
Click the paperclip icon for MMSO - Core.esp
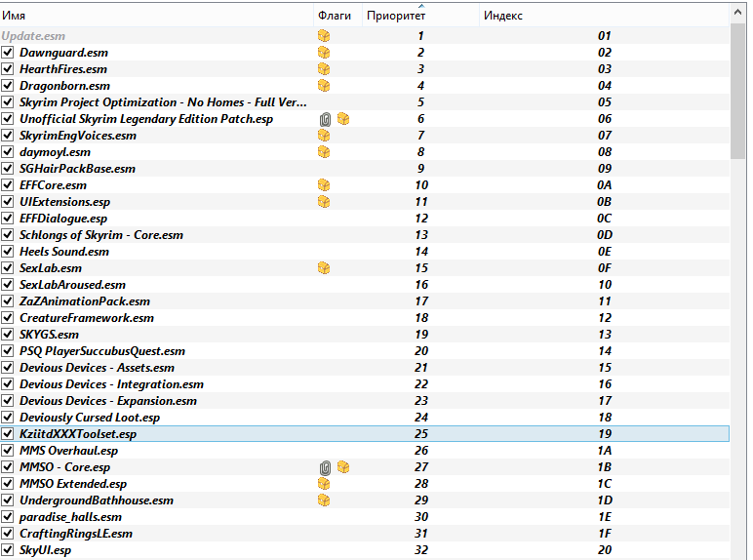325,467
